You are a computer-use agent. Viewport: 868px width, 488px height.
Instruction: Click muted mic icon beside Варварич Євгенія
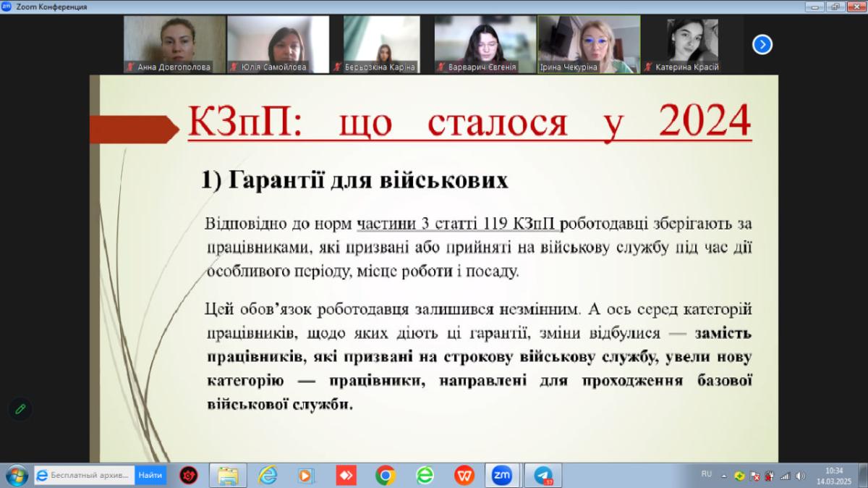(442, 67)
